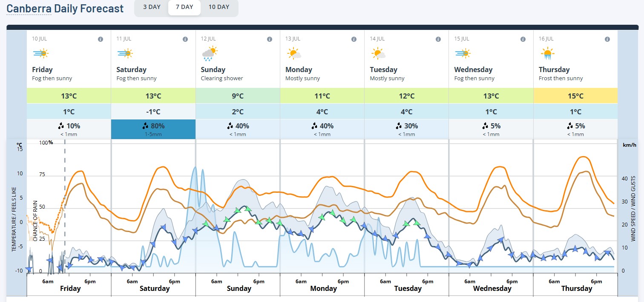Click the Sunday label on chart axis
Image resolution: width=644 pixels, height=302 pixels.
239,288
